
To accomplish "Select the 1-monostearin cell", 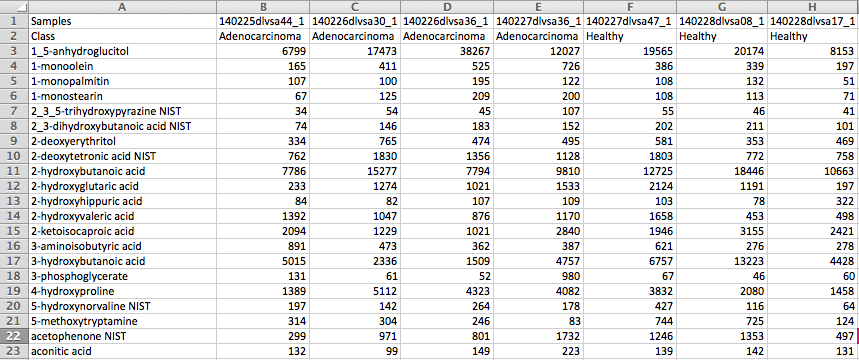I will [122, 96].
